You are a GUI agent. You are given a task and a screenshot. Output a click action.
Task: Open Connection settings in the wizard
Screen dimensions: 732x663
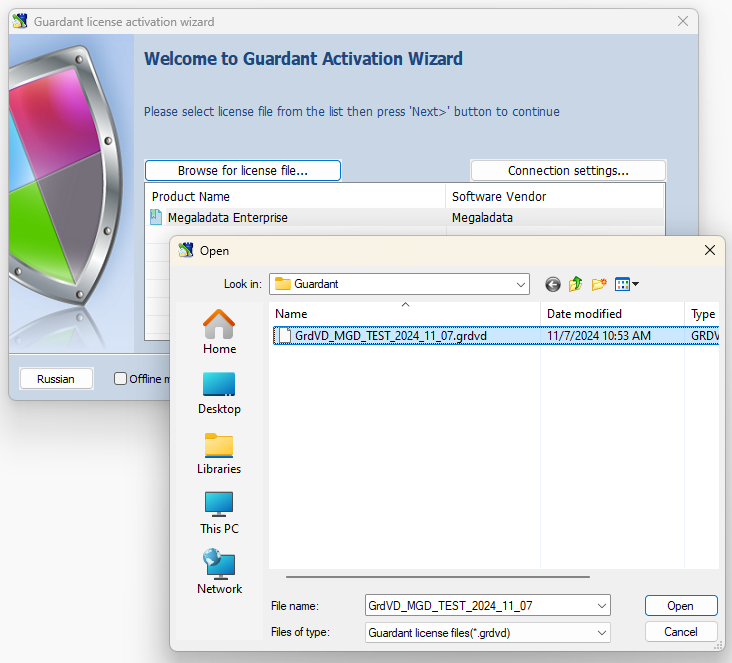click(568, 170)
